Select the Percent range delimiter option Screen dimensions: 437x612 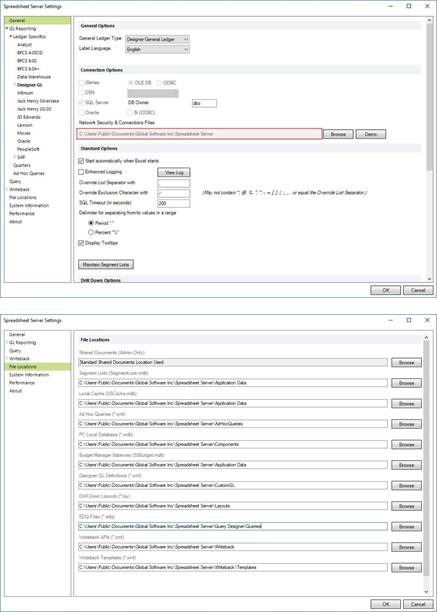(x=91, y=232)
